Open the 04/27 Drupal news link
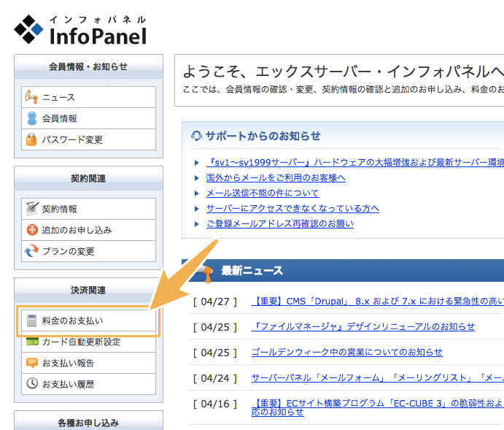The width and height of the screenshot is (504, 430). pos(378,302)
